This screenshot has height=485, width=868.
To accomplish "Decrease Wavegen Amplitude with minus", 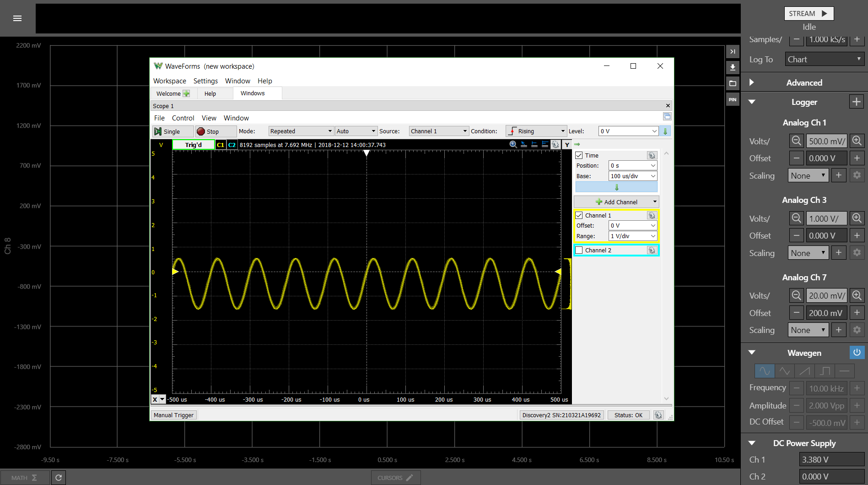I will (796, 406).
